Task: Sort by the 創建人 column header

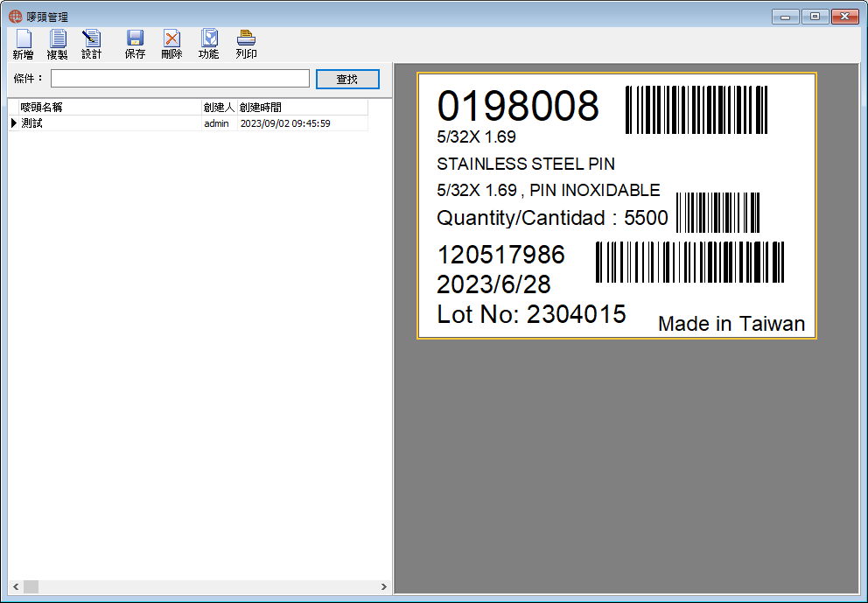Action: click(x=220, y=107)
